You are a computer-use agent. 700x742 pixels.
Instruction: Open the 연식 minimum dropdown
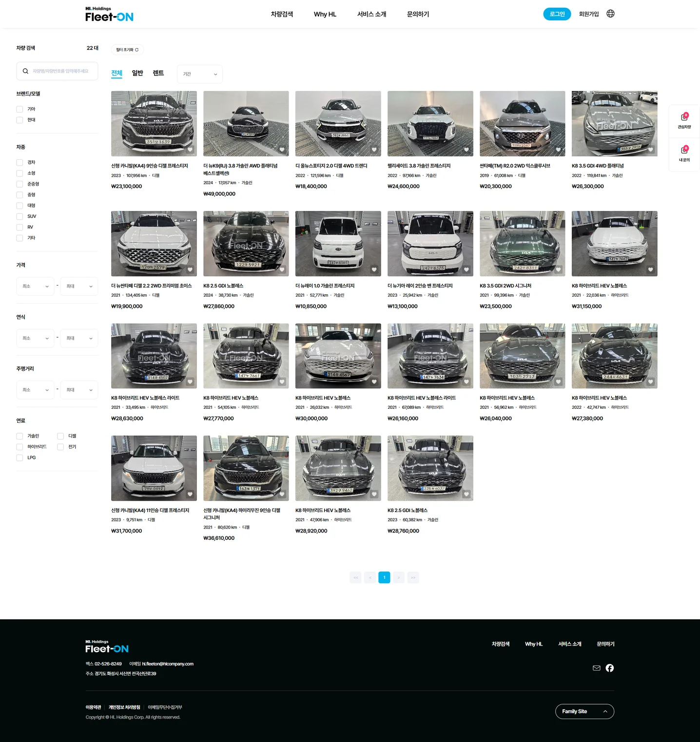point(35,338)
